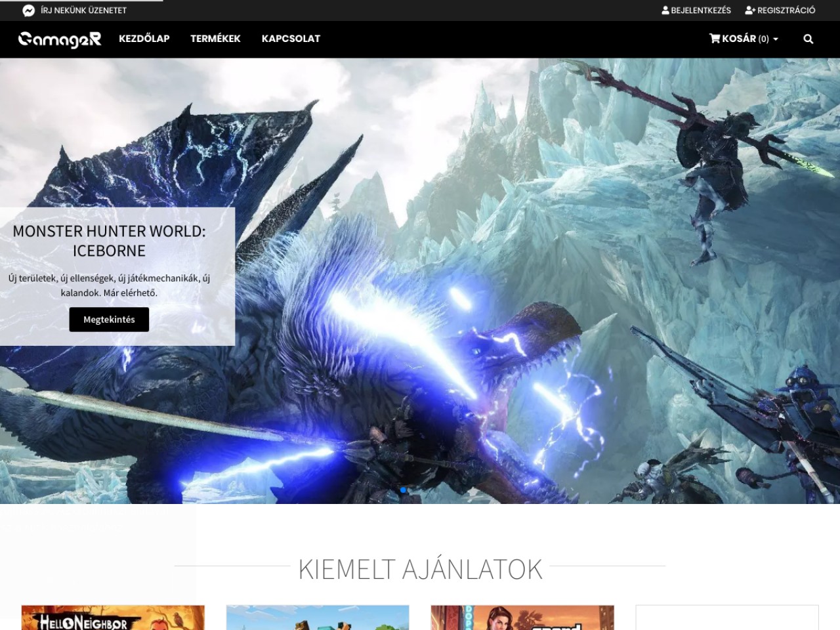Click the blue carousel indicator dot

tap(403, 490)
